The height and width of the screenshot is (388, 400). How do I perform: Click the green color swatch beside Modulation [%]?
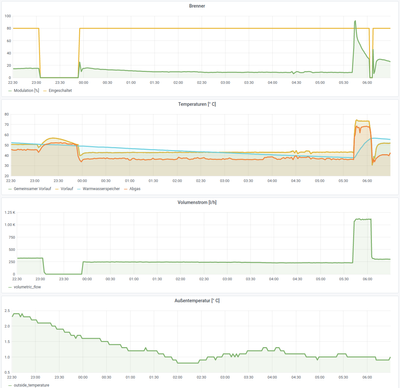tap(10, 91)
